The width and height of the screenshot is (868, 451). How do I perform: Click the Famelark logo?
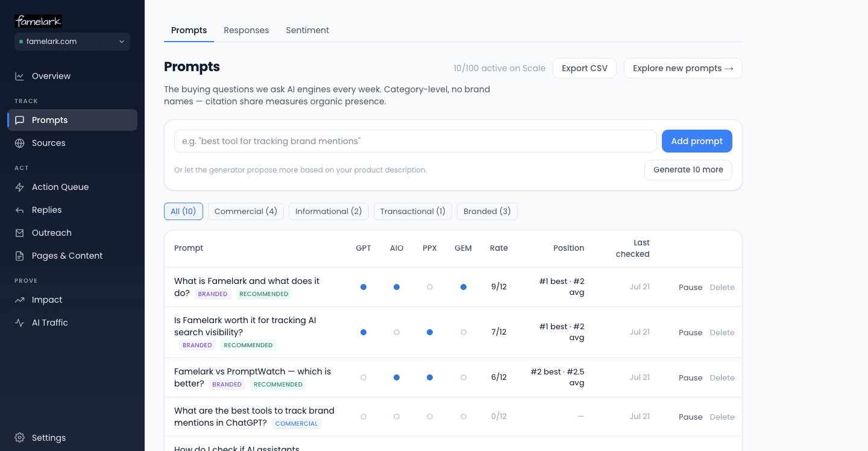(38, 21)
